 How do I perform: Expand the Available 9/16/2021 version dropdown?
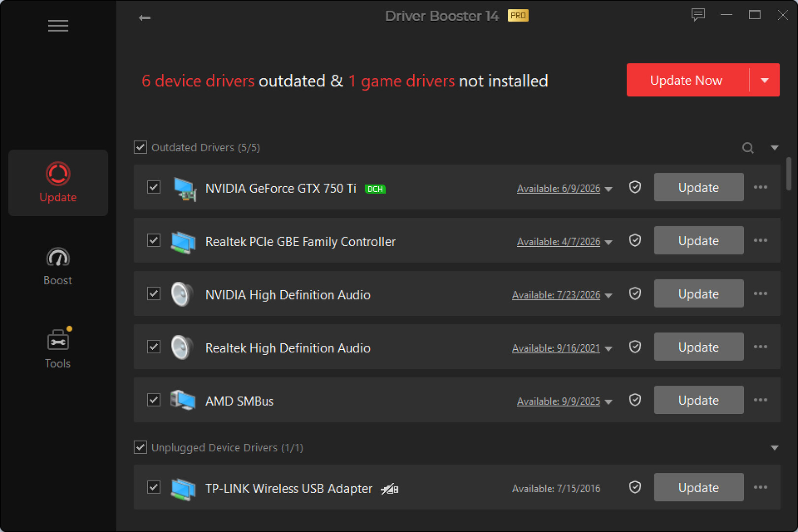point(608,349)
